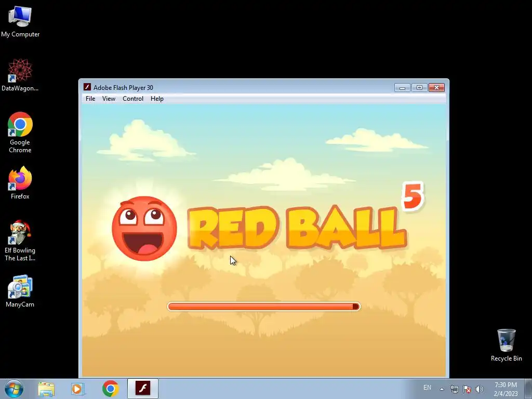This screenshot has height=399, width=532.
Task: Select the ManyCam desktop shortcut
Action: (x=20, y=291)
